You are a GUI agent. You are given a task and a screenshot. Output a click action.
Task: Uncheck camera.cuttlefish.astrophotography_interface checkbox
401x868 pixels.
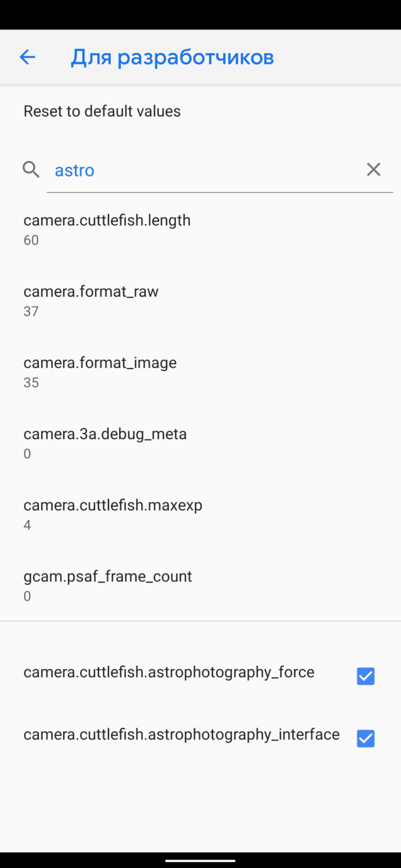coord(365,738)
